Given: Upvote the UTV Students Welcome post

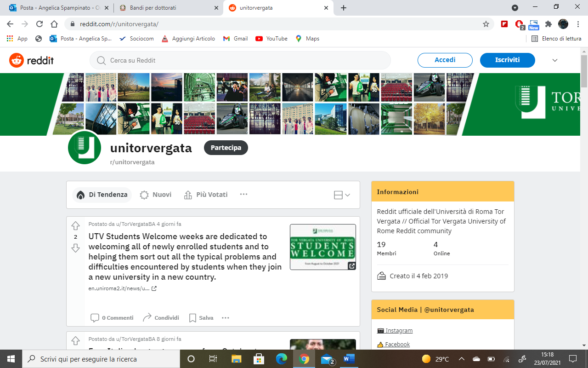Looking at the screenshot, I should (75, 225).
